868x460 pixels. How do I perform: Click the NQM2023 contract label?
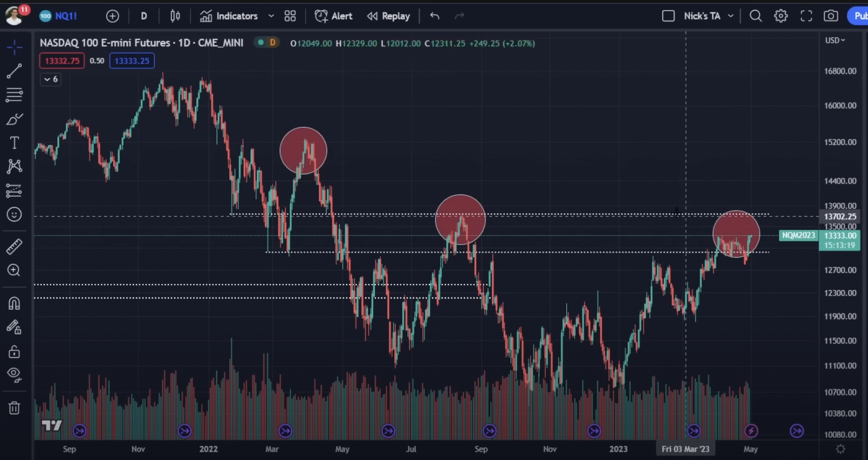(799, 236)
